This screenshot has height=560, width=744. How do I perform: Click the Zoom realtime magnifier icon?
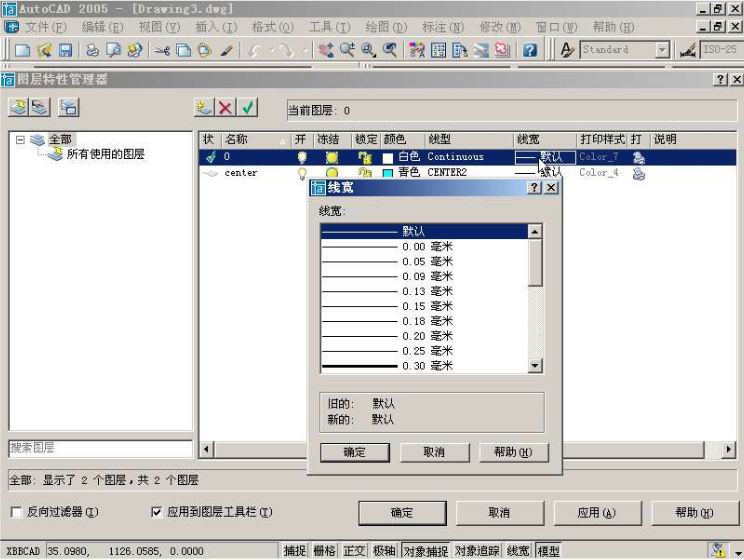[x=347, y=49]
